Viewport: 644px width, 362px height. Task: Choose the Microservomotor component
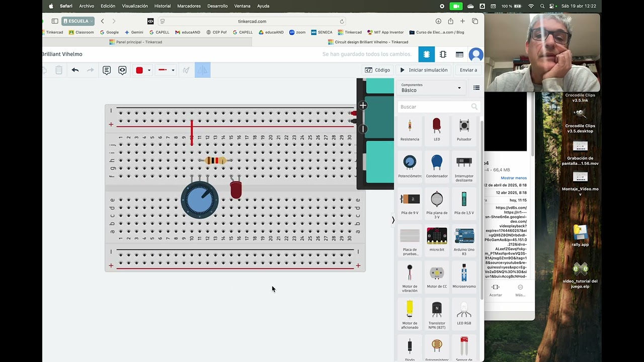[x=464, y=277]
